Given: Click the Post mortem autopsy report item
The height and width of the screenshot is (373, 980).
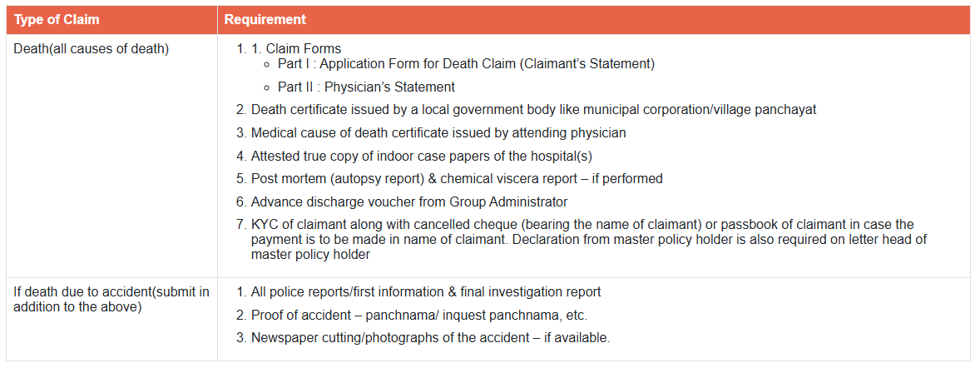Looking at the screenshot, I should coord(457,178).
